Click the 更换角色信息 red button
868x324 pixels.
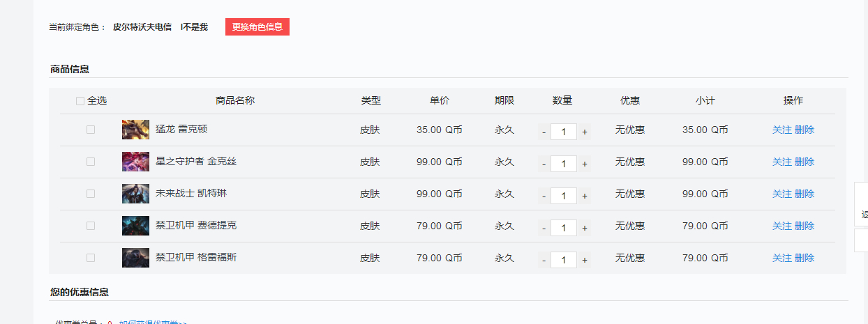click(x=257, y=26)
